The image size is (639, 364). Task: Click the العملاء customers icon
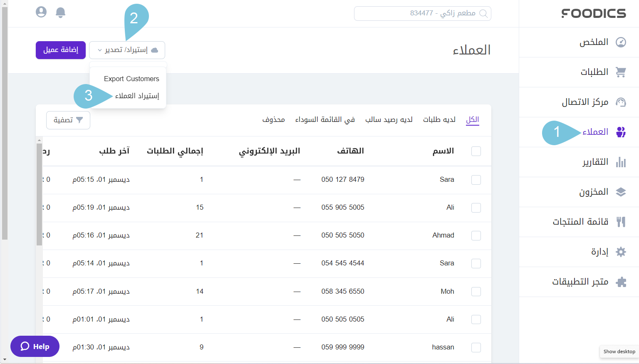point(621,132)
